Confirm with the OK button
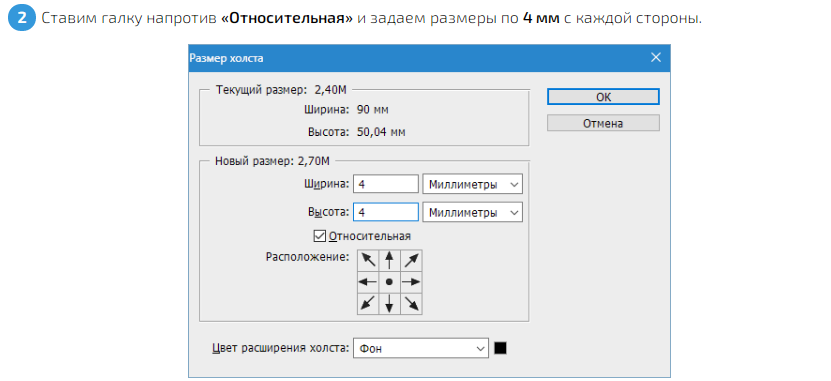 pos(603,97)
